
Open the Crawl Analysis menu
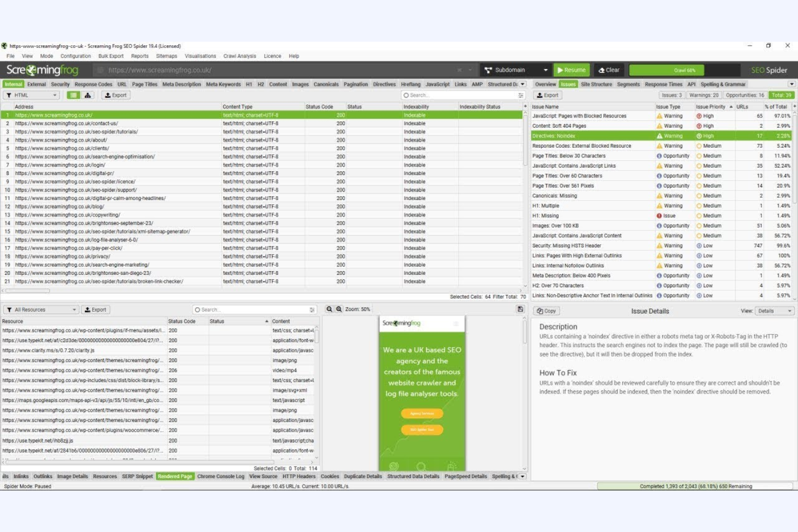(x=239, y=56)
